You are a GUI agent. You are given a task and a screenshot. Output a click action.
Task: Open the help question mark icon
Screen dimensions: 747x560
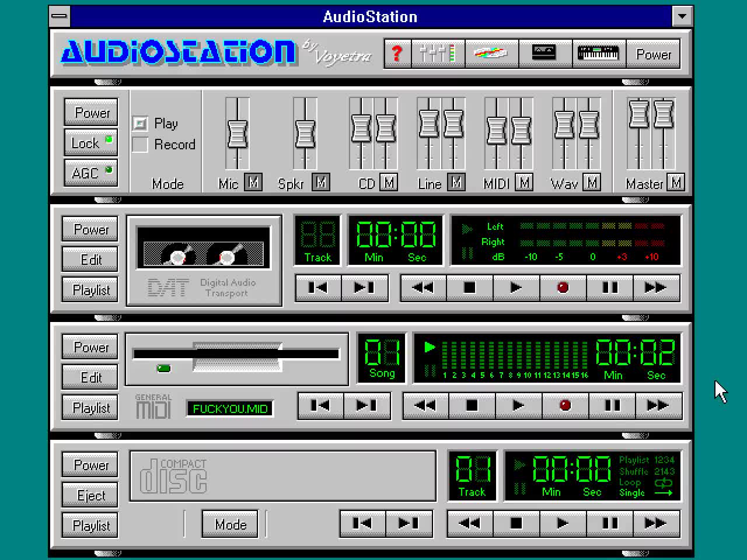tap(397, 54)
